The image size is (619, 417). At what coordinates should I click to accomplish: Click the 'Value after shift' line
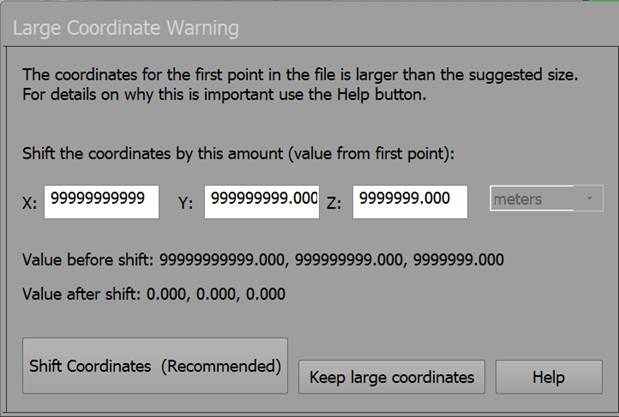point(153,294)
